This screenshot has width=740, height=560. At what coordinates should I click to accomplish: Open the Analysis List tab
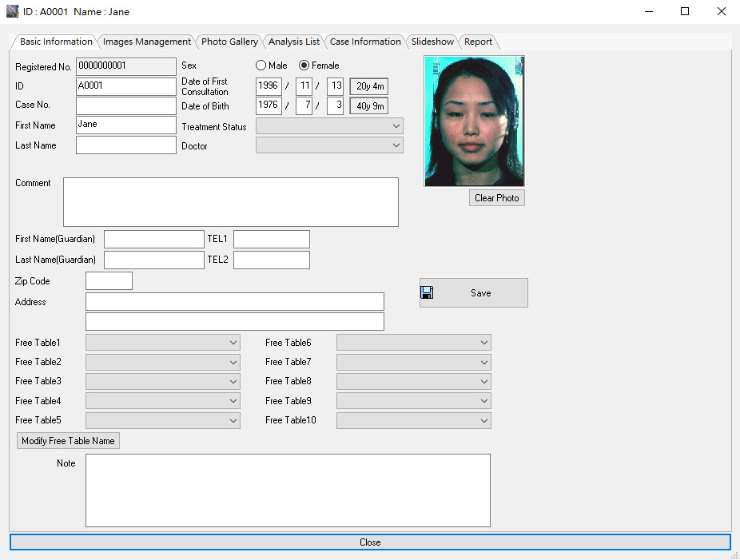pos(293,42)
